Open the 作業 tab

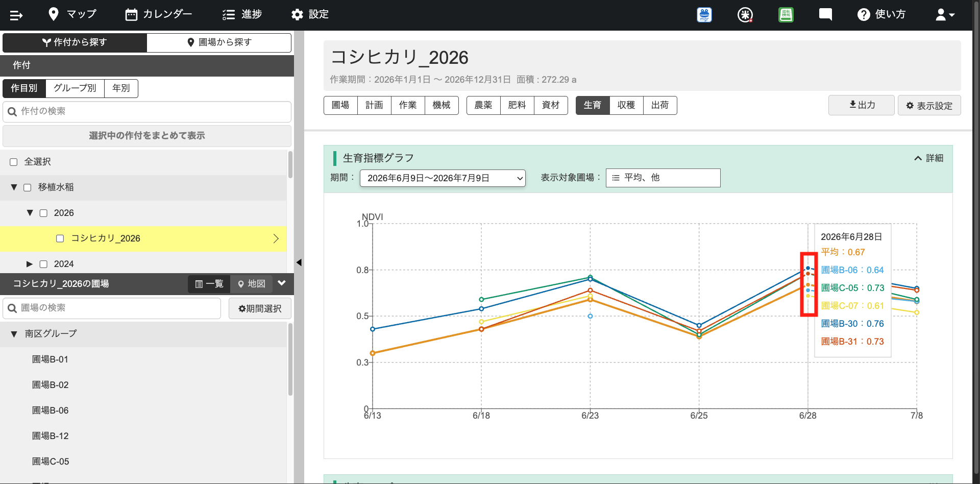408,105
